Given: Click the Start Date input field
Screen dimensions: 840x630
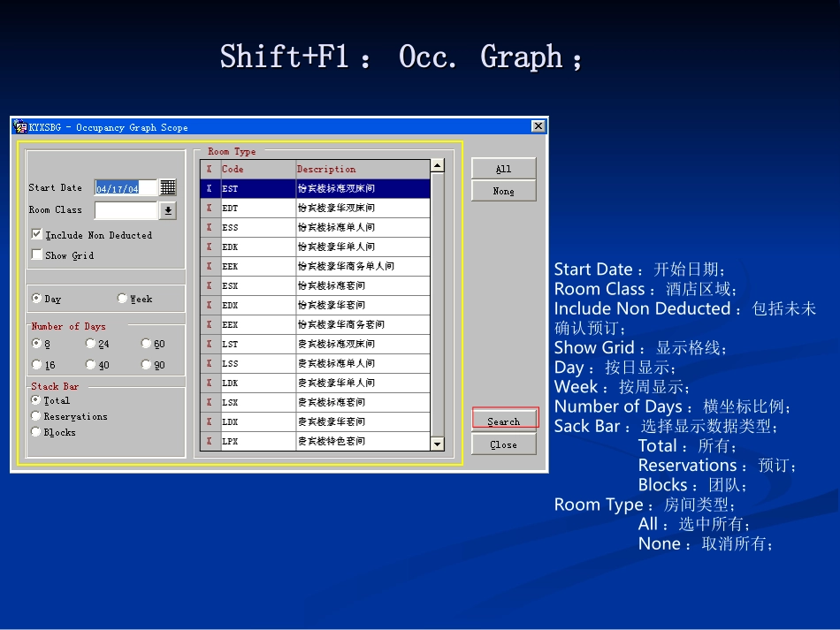Looking at the screenshot, I should click(125, 188).
